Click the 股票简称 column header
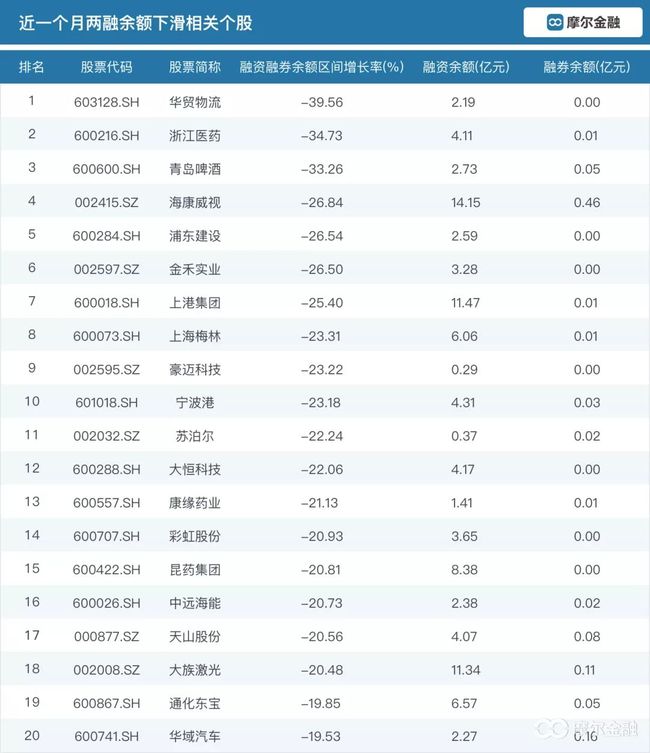 [195, 67]
